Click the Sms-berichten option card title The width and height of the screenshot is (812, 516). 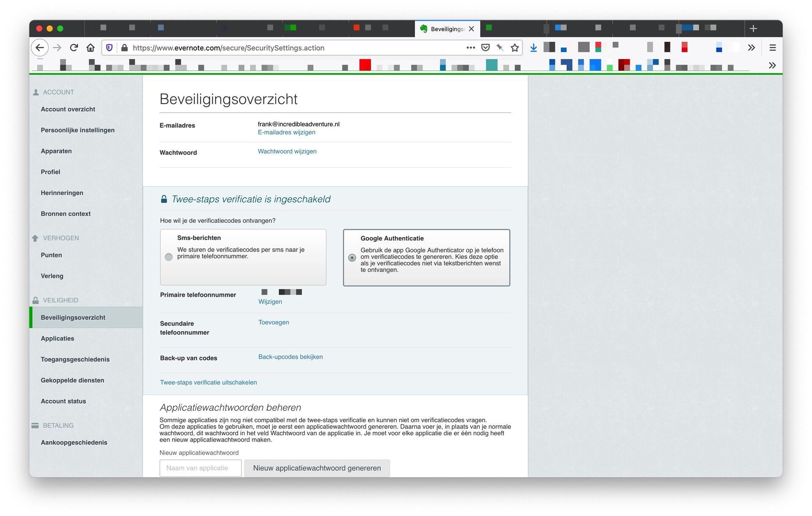[199, 238]
